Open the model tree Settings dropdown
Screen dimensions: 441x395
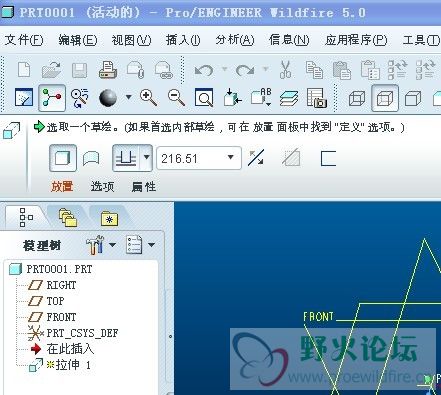pyautogui.click(x=101, y=245)
